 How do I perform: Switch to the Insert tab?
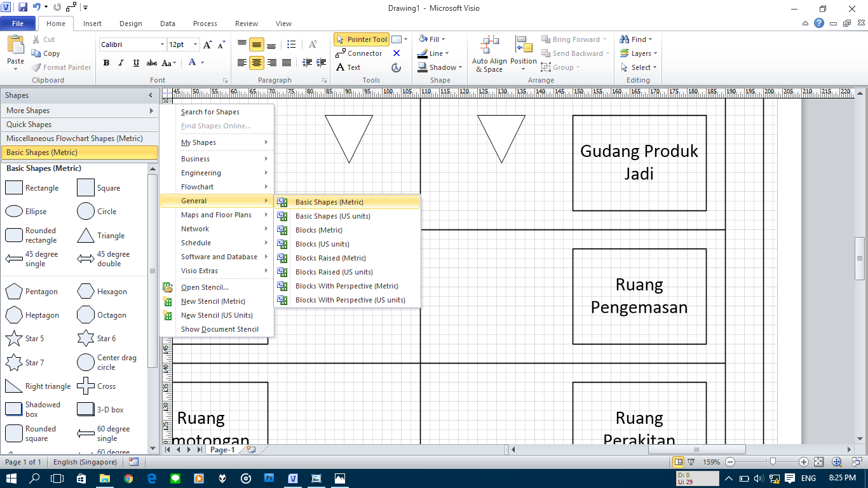(x=92, y=24)
